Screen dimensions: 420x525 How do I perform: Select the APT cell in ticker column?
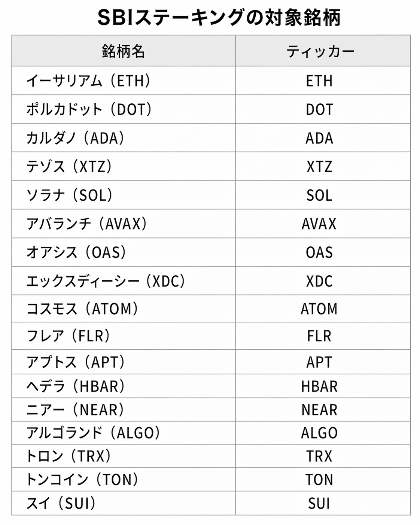(x=319, y=362)
